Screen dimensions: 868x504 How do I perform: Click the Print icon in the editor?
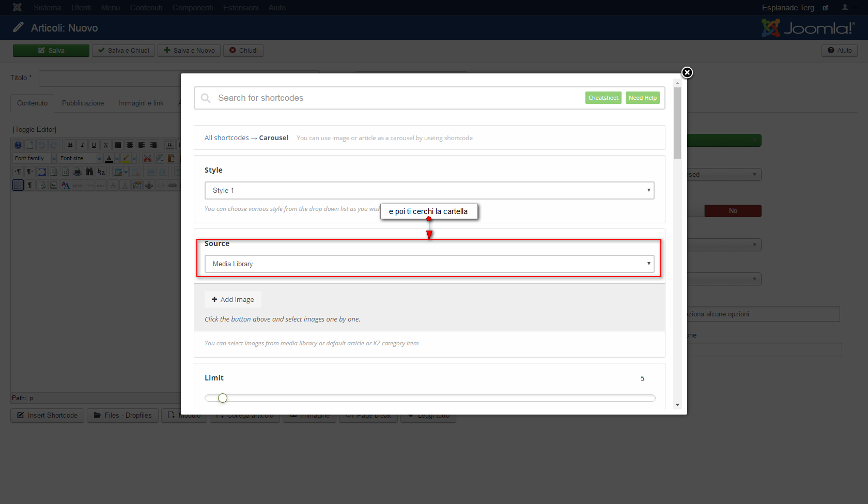pyautogui.click(x=78, y=172)
